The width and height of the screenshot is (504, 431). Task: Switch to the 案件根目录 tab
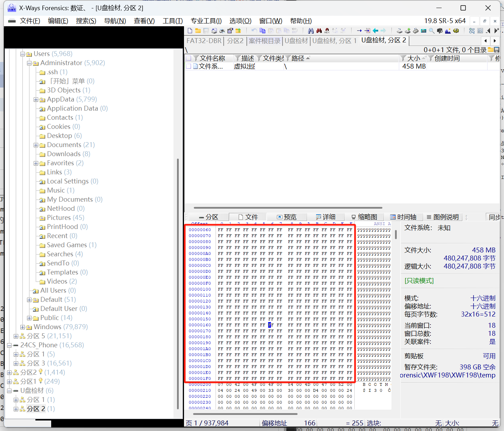pos(265,41)
